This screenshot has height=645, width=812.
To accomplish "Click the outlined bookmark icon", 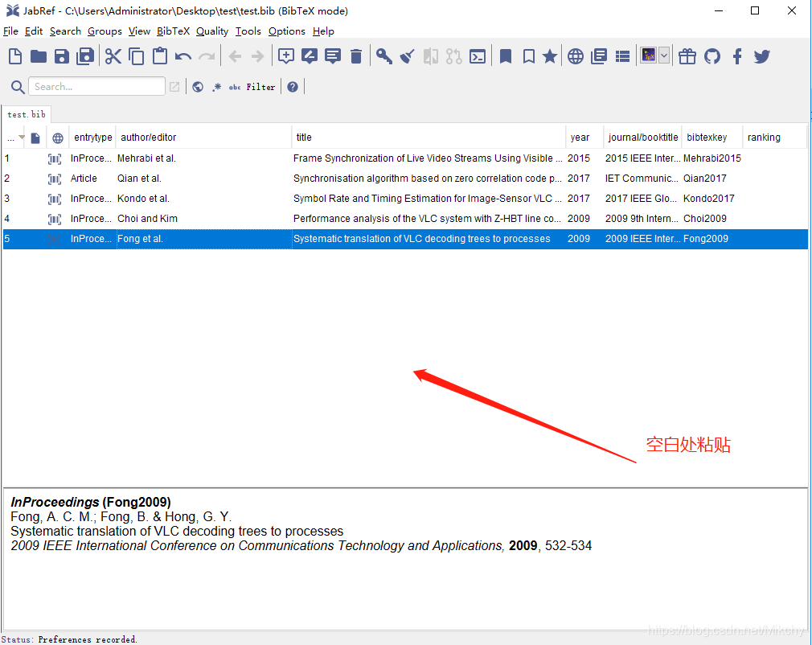I will [x=529, y=56].
